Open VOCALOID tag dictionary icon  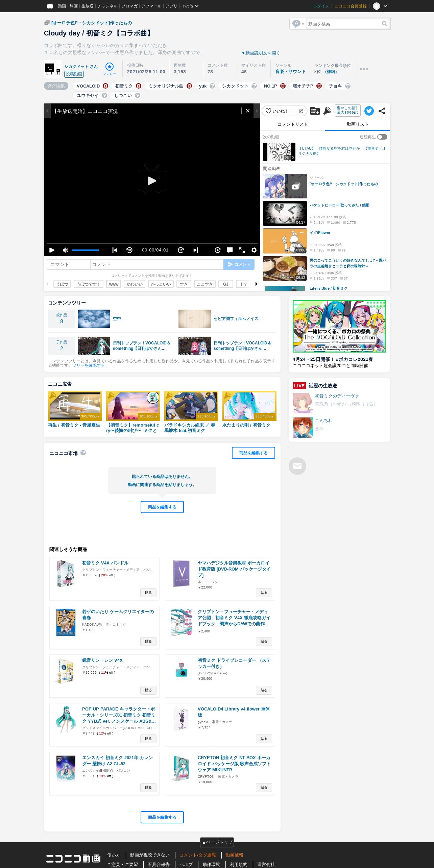[x=105, y=86]
